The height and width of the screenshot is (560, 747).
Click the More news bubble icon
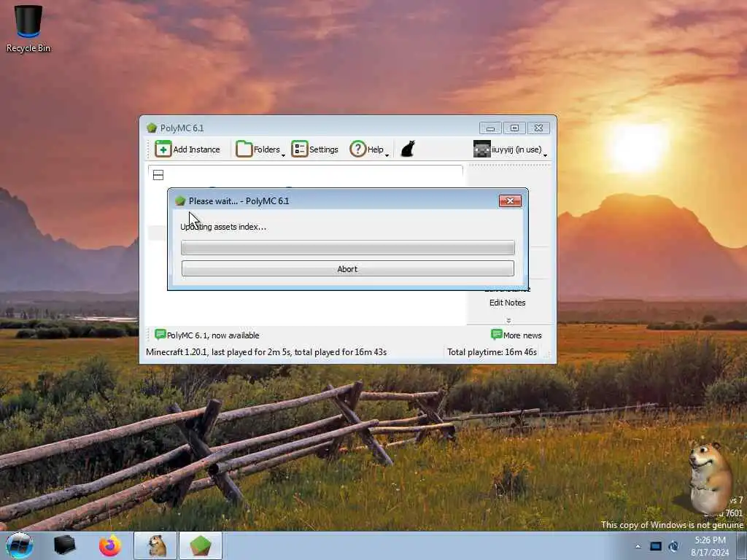click(x=496, y=334)
